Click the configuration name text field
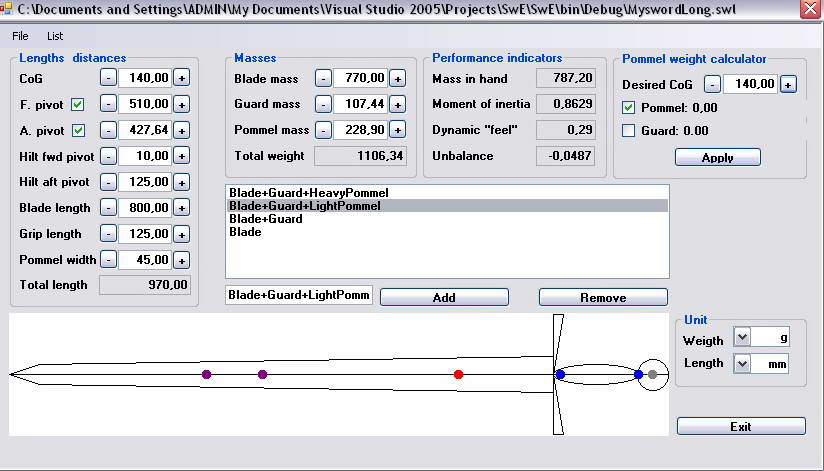The image size is (824, 471). tap(299, 295)
